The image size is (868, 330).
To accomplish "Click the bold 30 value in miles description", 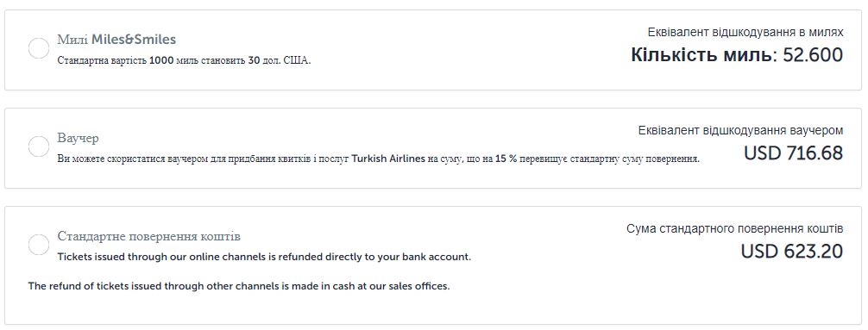I will point(254,61).
